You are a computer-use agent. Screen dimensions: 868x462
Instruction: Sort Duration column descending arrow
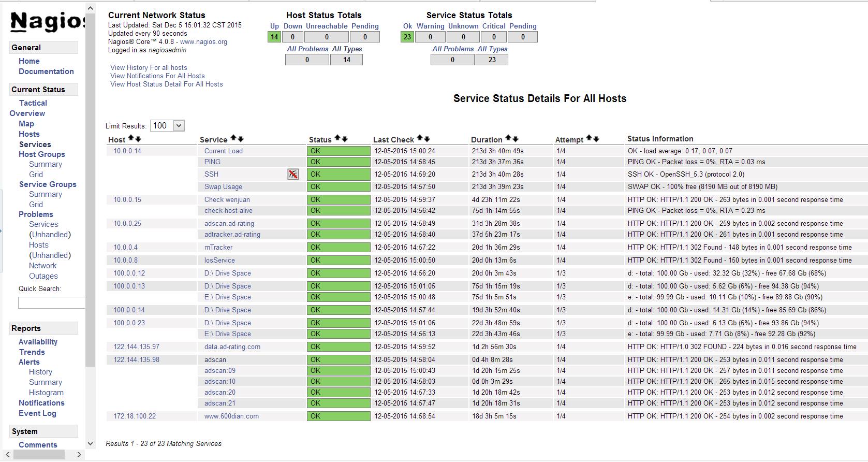[x=516, y=138]
